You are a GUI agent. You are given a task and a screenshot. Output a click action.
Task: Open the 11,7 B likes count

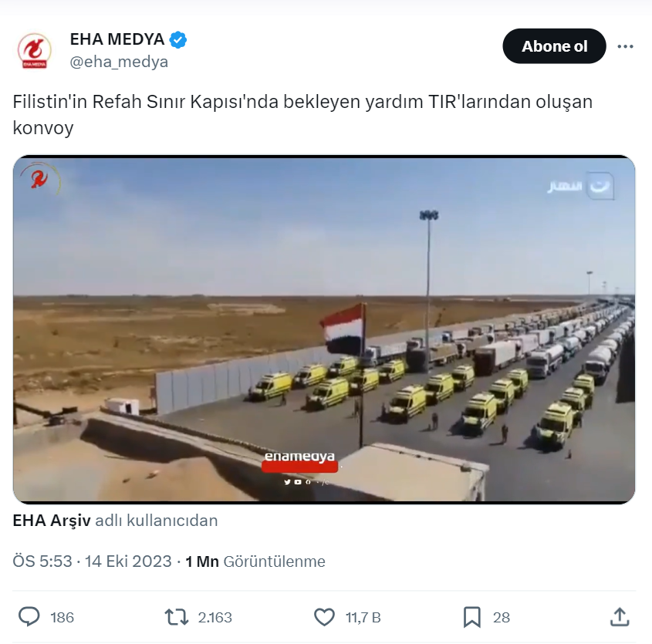[363, 618]
